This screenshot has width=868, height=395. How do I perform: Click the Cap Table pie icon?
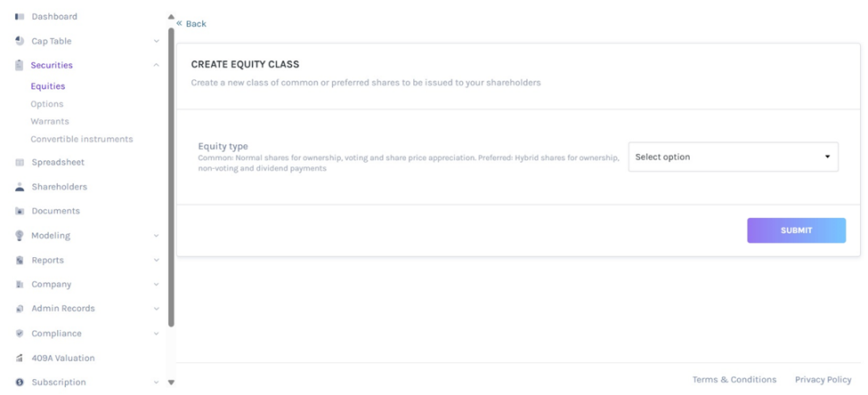point(20,41)
